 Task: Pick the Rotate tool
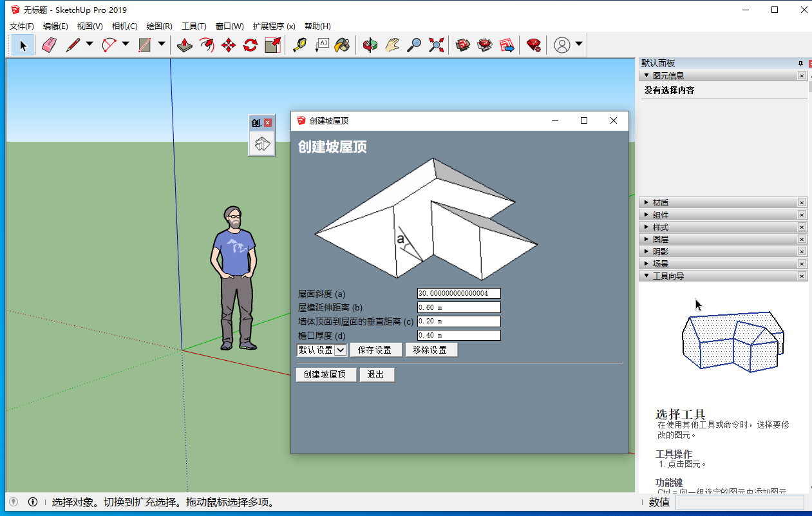pyautogui.click(x=250, y=45)
